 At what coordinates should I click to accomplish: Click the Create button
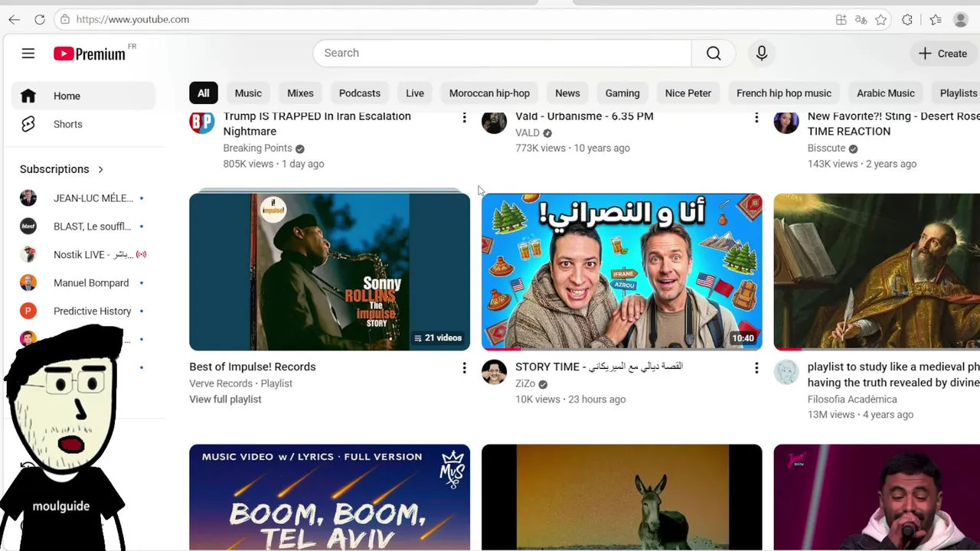[x=943, y=54]
